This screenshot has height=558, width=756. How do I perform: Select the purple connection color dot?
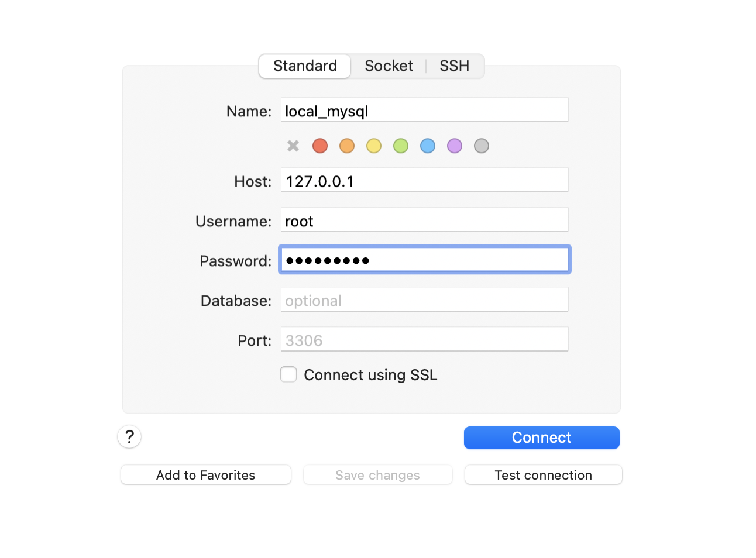coord(455,146)
